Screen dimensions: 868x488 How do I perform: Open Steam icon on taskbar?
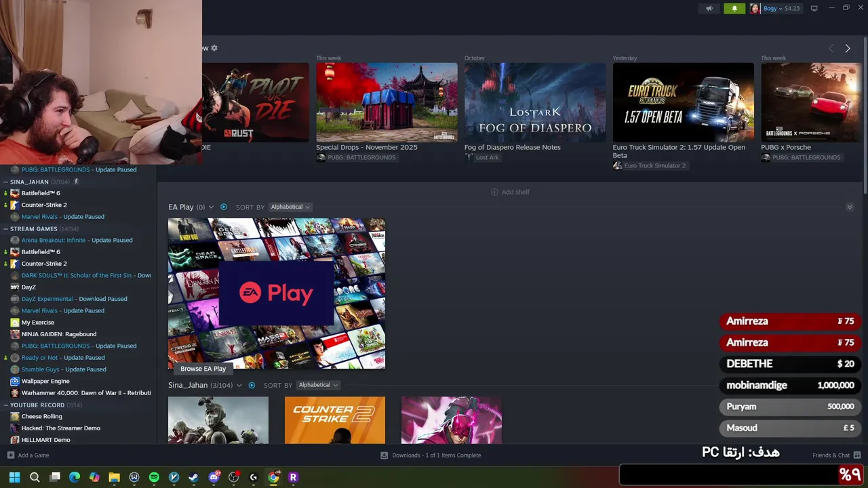pyautogui.click(x=193, y=477)
